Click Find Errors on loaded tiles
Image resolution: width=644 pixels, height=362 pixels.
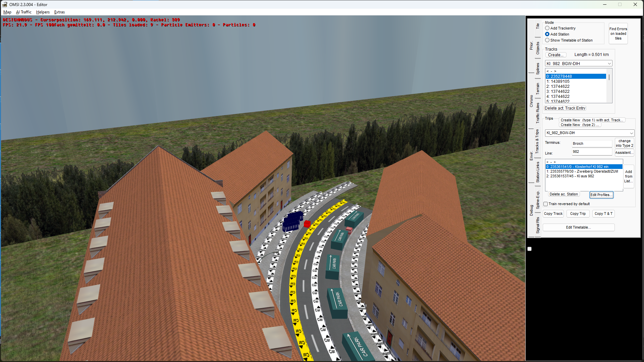point(618,34)
